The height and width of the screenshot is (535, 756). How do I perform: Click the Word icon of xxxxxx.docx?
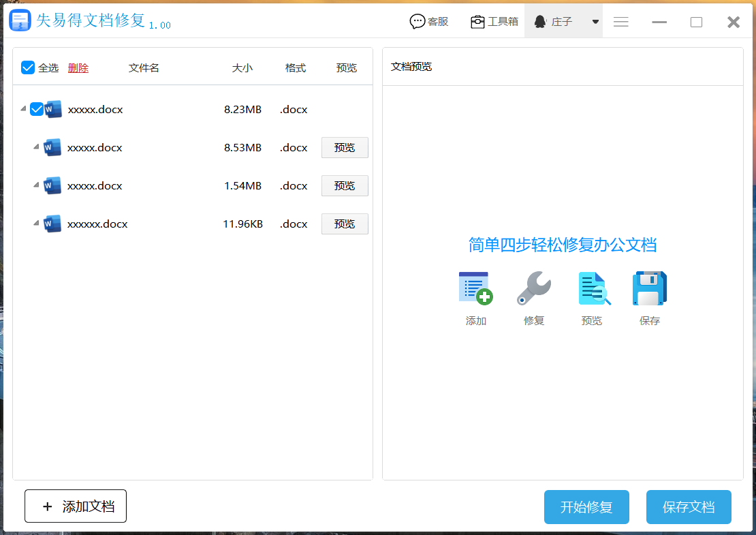coord(52,224)
